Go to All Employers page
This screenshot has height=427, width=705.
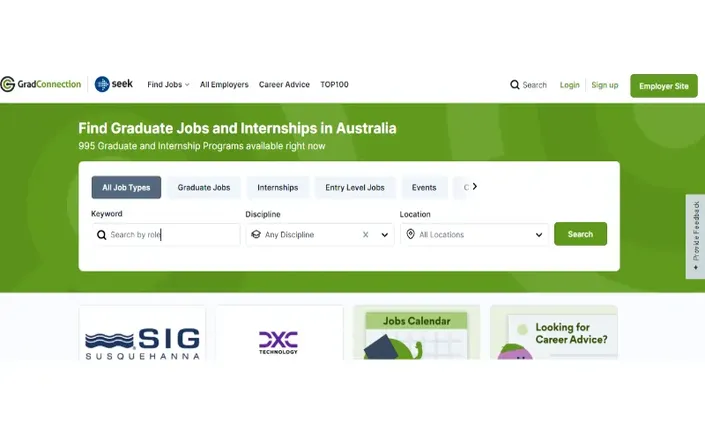(x=224, y=85)
